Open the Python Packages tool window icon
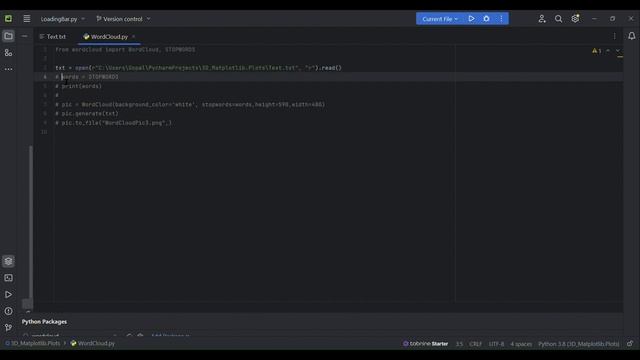This screenshot has height=360, width=640. click(x=8, y=261)
